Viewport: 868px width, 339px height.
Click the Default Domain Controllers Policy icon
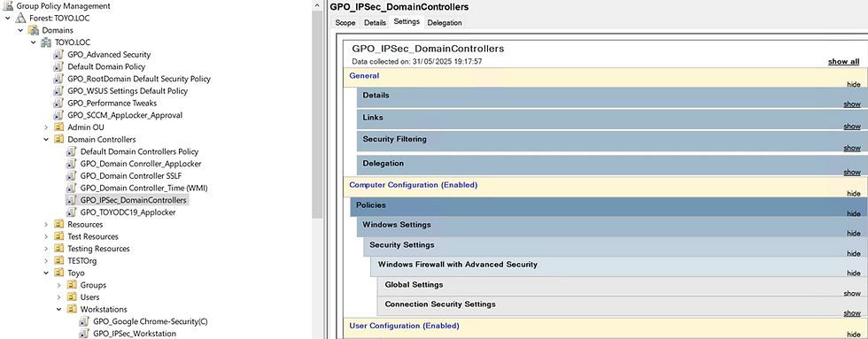coord(72,151)
